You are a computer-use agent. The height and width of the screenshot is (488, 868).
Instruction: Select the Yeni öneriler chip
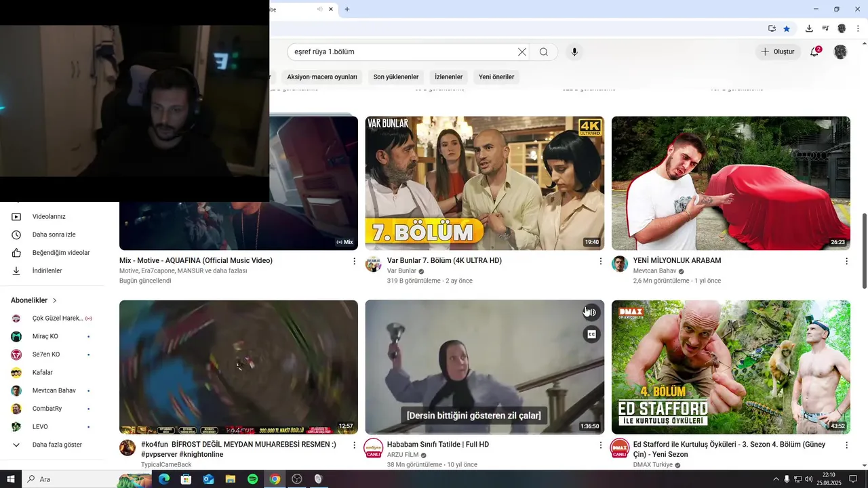coord(496,77)
